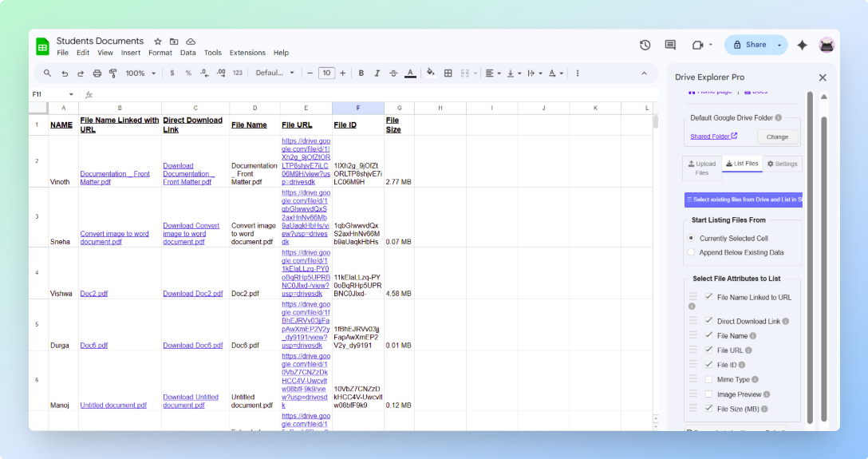Expand the font family dropdown
868x459 pixels.
pos(274,73)
